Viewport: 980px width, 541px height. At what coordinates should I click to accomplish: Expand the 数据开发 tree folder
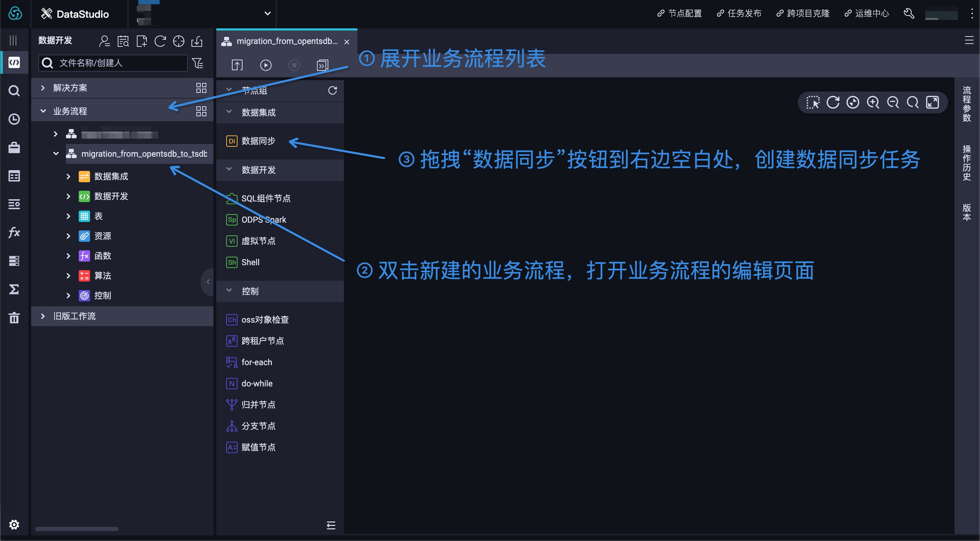[68, 196]
